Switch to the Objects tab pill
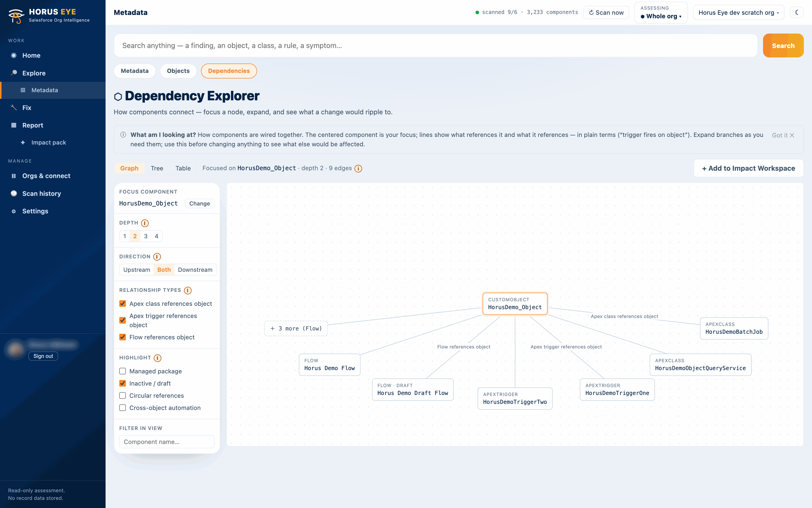 tap(178, 71)
